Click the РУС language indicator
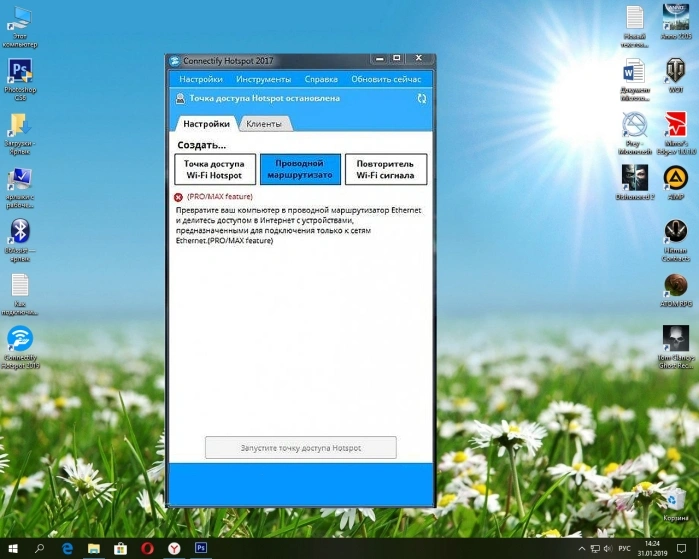The width and height of the screenshot is (699, 559). point(624,549)
